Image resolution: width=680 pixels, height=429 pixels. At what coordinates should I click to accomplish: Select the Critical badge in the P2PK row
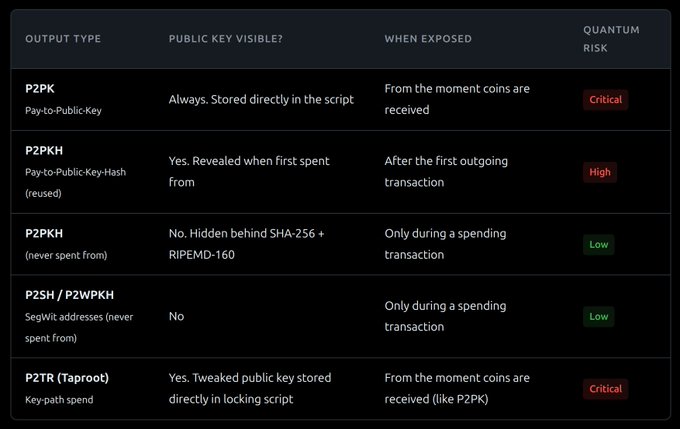pyautogui.click(x=605, y=100)
